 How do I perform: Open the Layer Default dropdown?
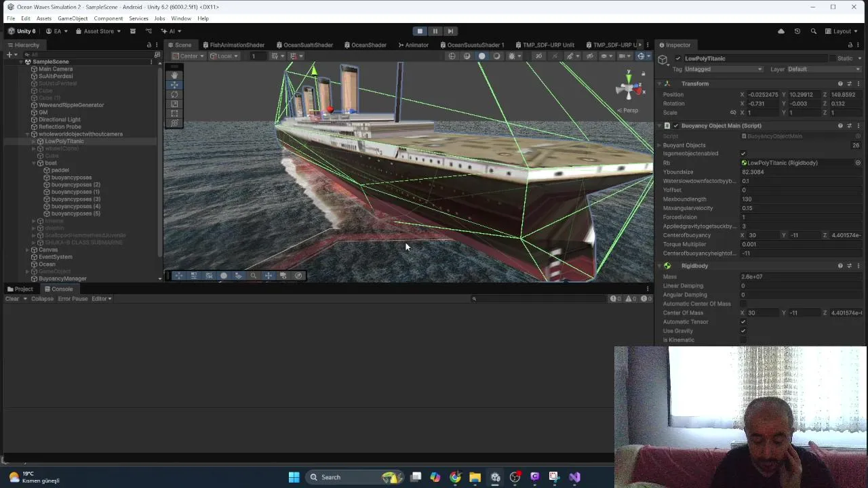[823, 69]
